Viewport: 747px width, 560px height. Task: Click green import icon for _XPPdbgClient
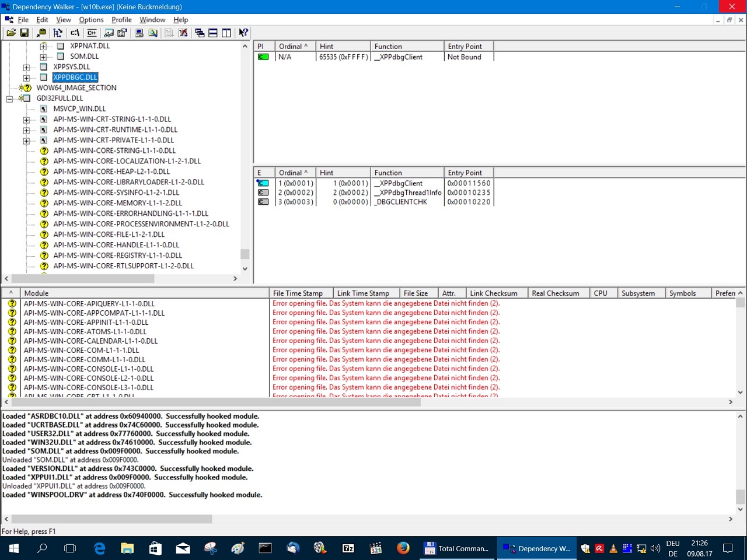(263, 57)
